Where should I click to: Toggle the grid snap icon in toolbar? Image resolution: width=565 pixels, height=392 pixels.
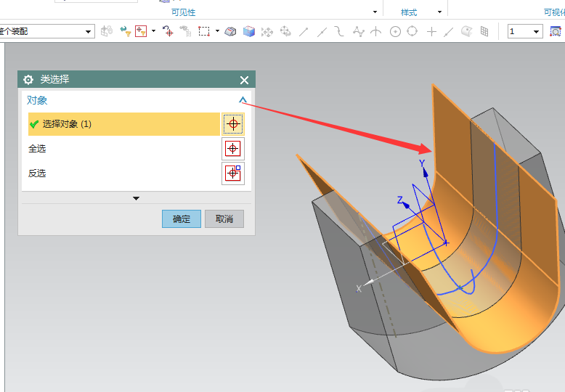(x=484, y=31)
